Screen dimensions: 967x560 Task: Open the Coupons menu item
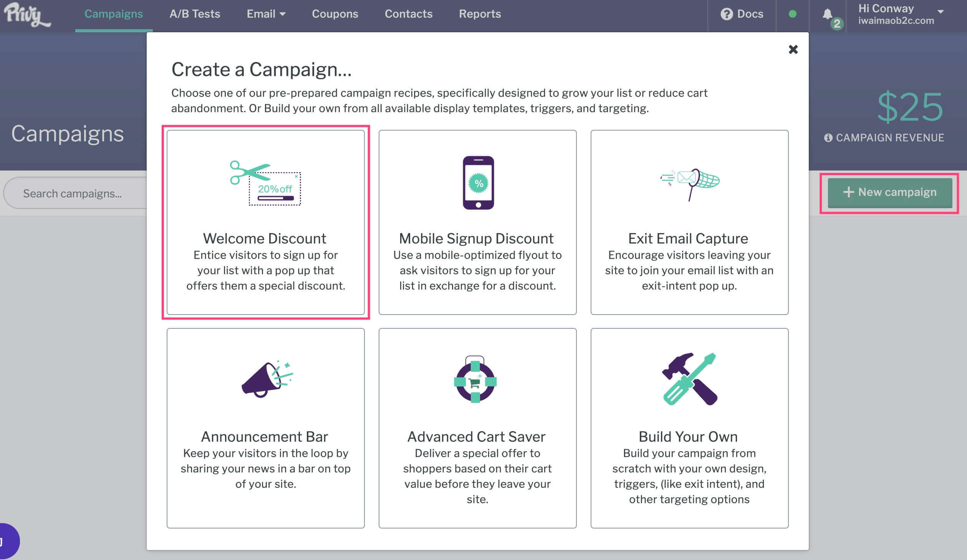point(335,14)
